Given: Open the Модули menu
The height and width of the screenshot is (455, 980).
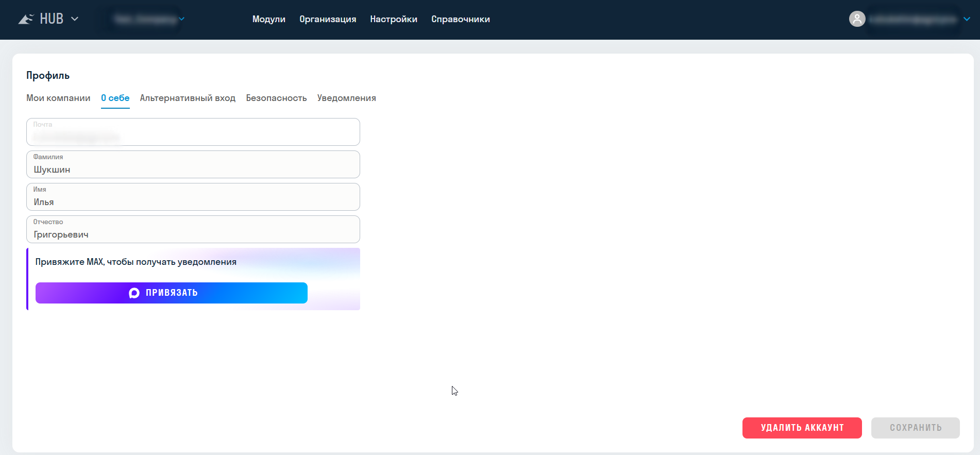Looking at the screenshot, I should click(x=269, y=19).
